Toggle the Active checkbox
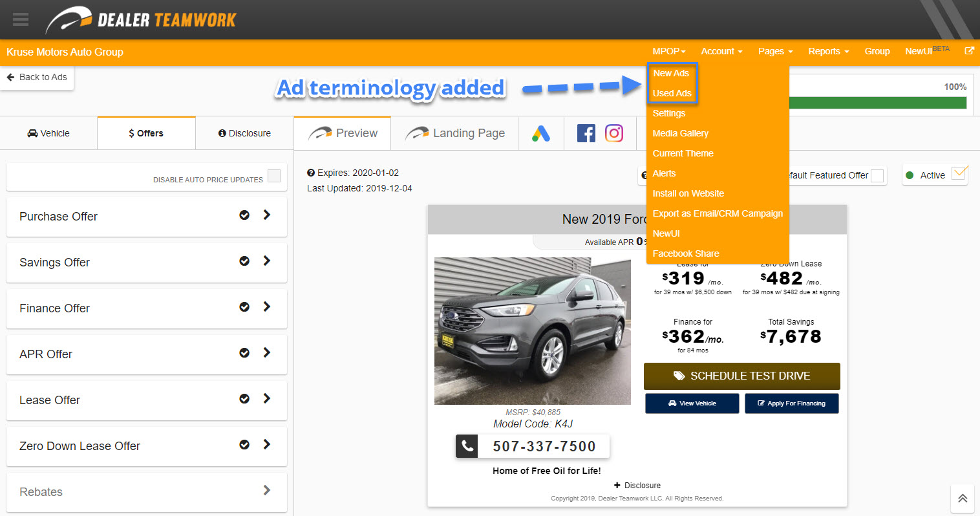This screenshot has width=980, height=516. click(959, 173)
